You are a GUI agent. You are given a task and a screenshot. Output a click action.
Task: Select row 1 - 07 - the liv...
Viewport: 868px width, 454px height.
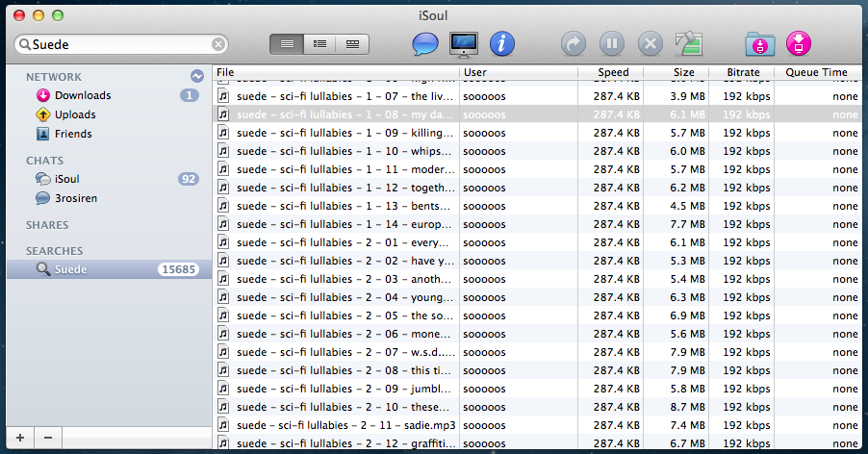536,96
